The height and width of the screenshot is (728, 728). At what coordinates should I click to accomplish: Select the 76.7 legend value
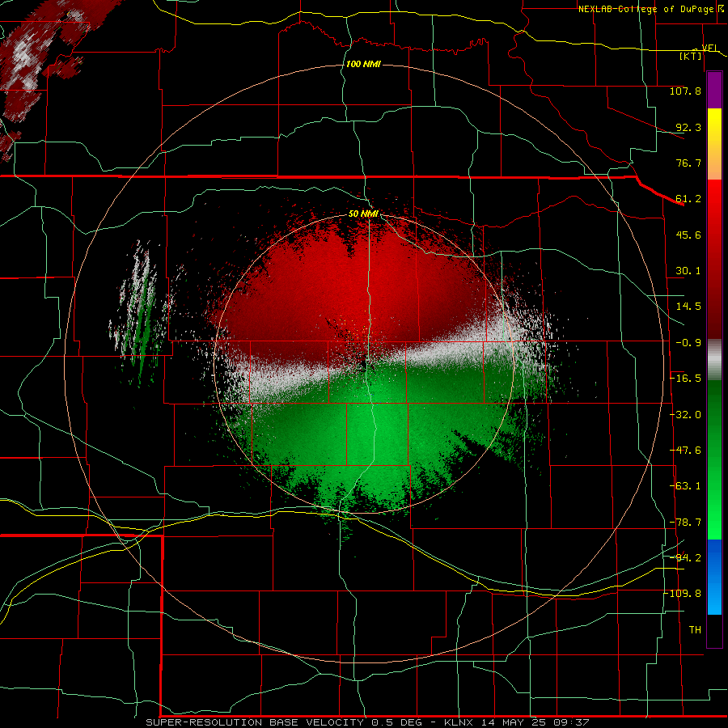688,163
